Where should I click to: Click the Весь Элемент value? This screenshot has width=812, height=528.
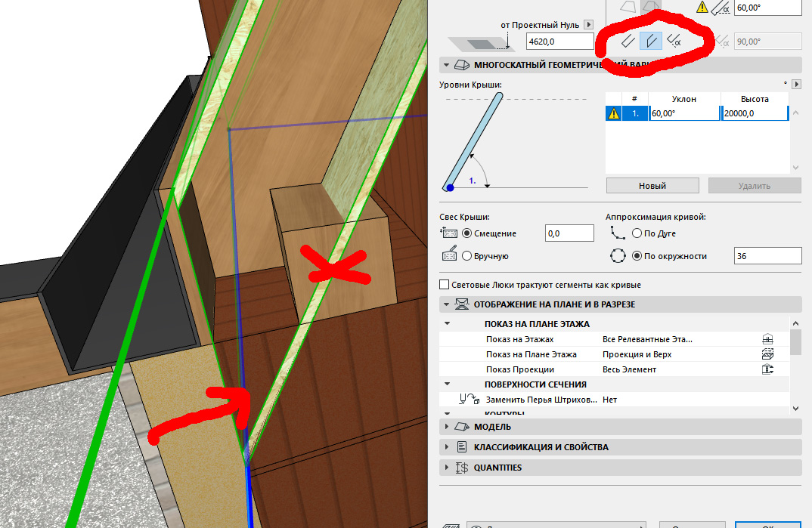[x=629, y=369]
